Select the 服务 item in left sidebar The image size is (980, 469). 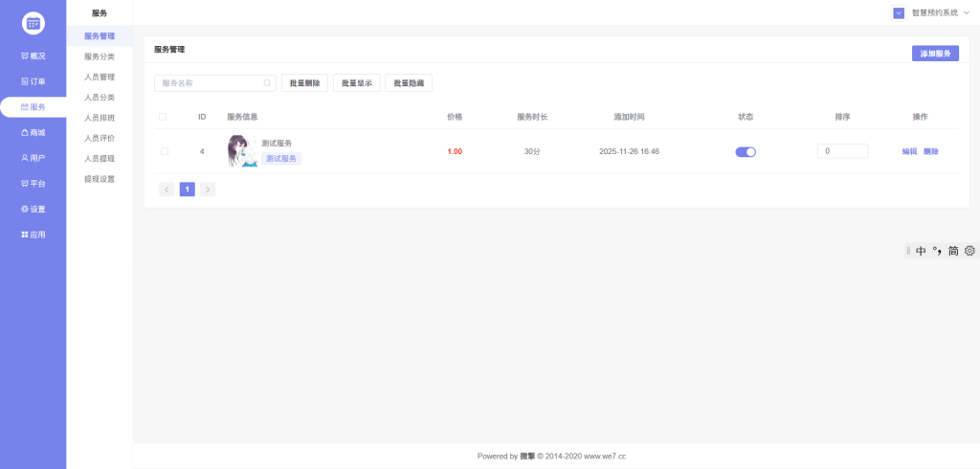pos(33,107)
